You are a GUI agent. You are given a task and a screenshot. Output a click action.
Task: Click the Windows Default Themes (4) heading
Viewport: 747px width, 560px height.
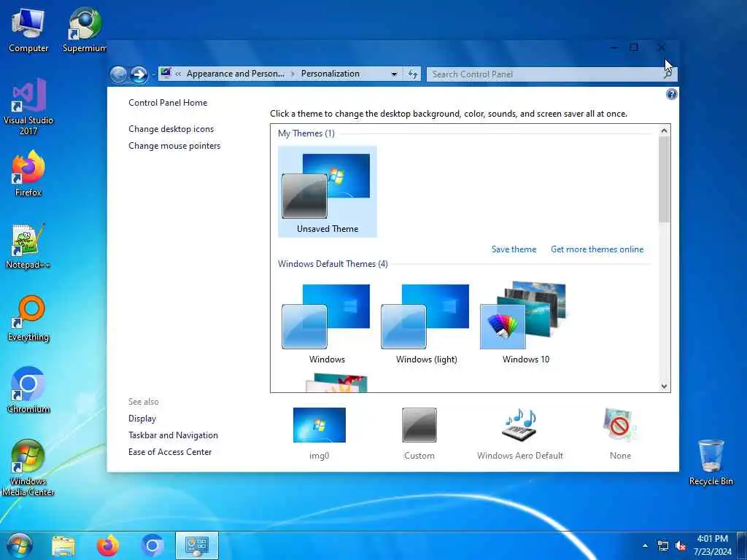coord(333,264)
